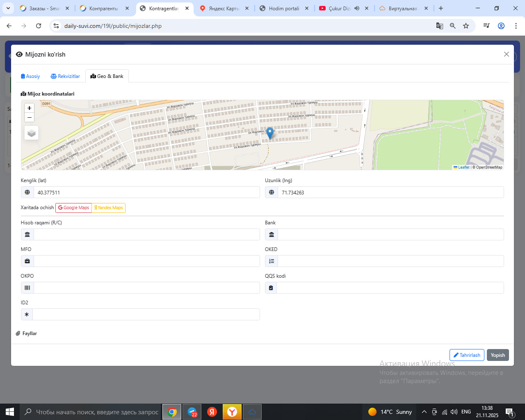Select the Geo & Bank tab
525x420 pixels.
[107, 76]
